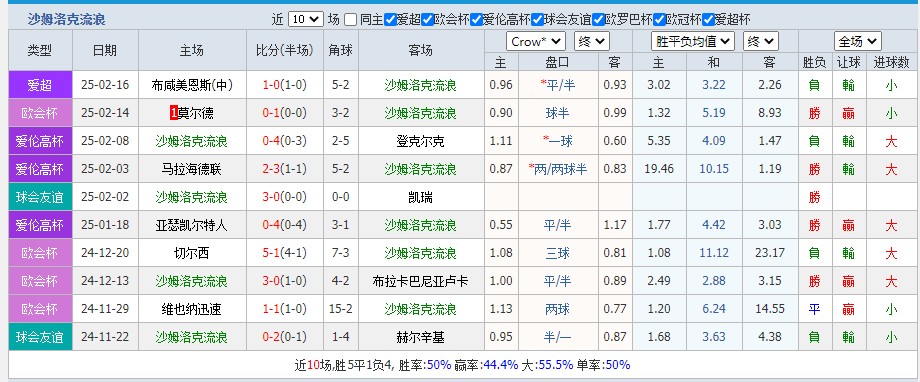Click the *平/半 handicap in the 布咸美恩斯 row
Image resolution: width=920 pixels, height=382 pixels.
[558, 85]
